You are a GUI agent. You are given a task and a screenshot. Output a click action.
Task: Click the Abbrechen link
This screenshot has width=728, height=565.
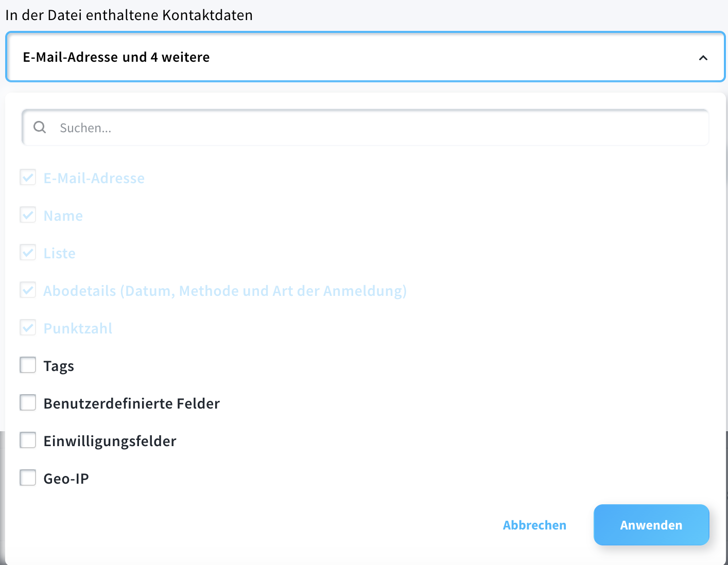pos(534,525)
